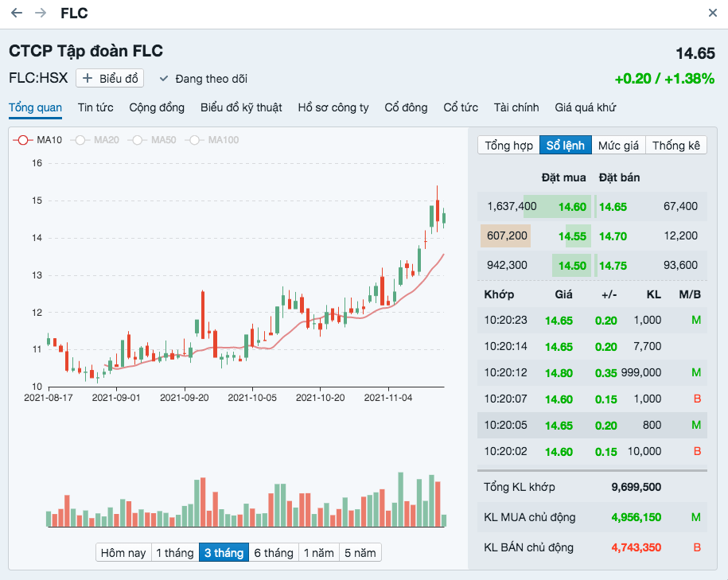Go forward with the right arrow icon
The width and height of the screenshot is (728, 580).
pos(41,13)
